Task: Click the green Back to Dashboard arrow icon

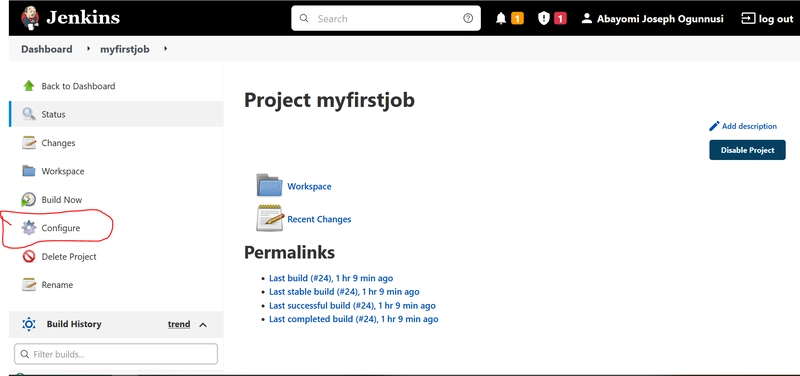Action: point(29,86)
